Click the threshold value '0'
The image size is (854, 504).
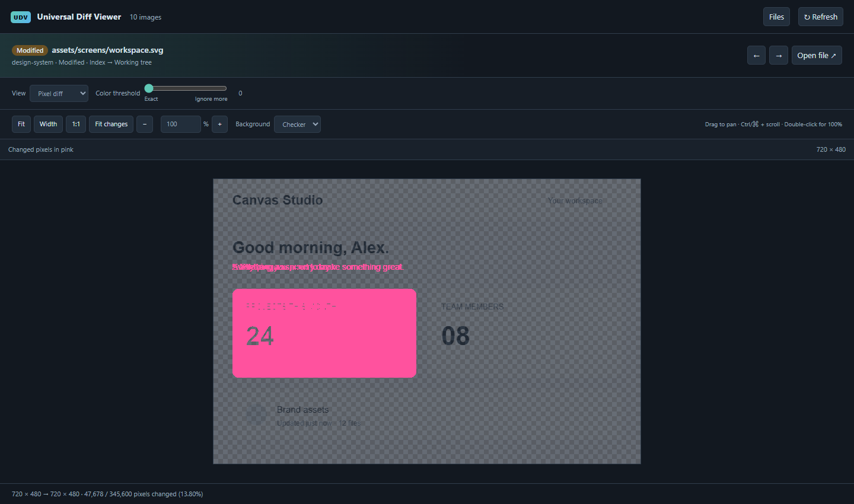[240, 93]
